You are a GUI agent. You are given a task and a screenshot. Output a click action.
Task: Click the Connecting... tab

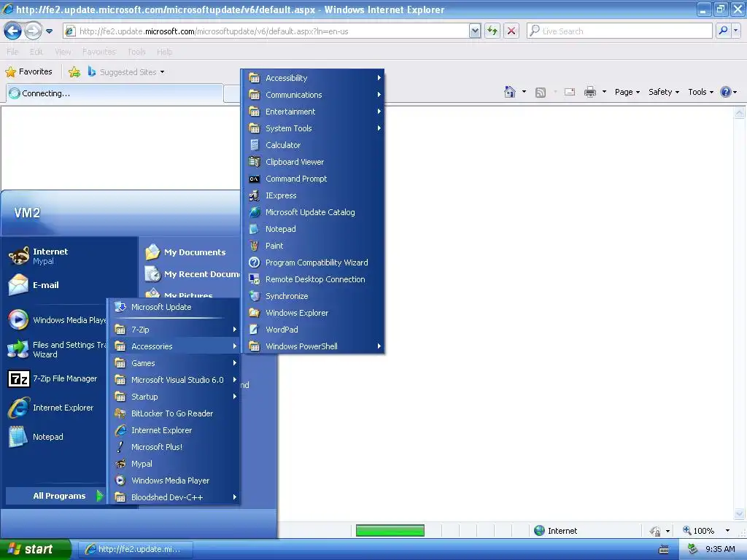[115, 93]
